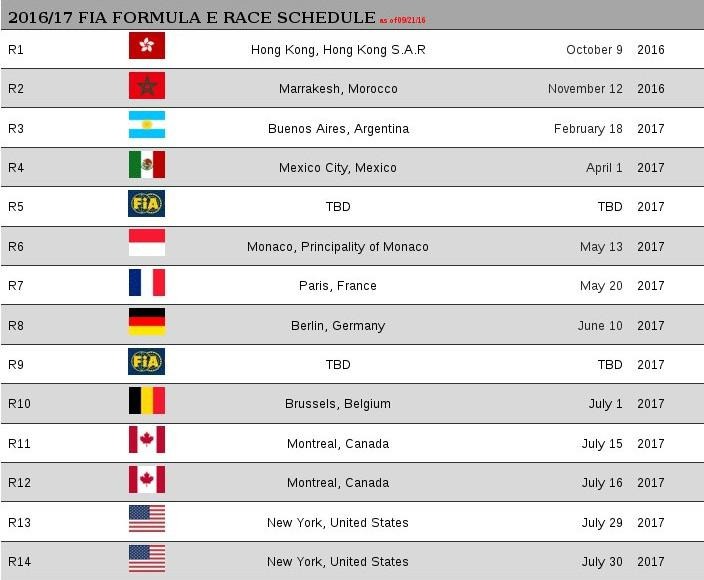
Task: Click the FIA logo in row R9
Action: [x=146, y=361]
